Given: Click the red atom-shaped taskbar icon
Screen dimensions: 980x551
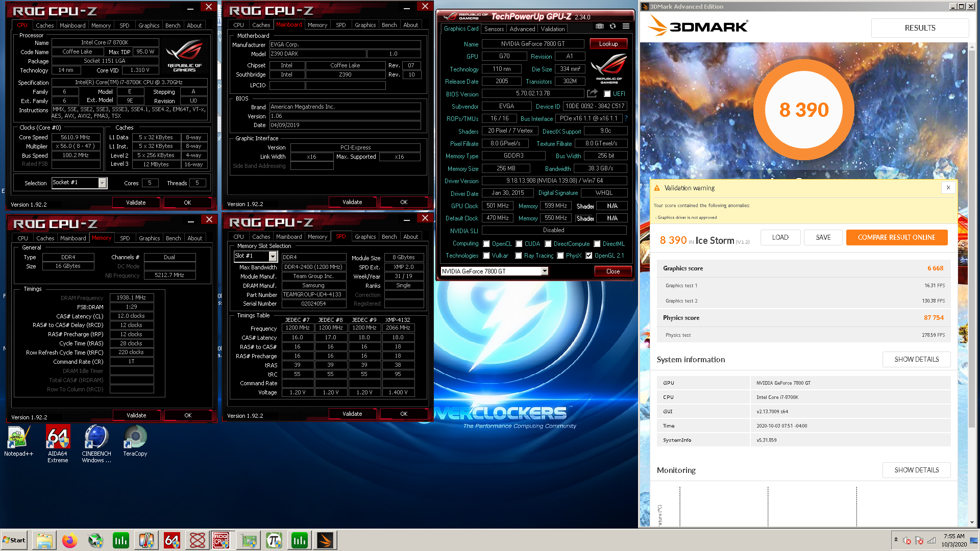Looking at the screenshot, I should (x=198, y=540).
